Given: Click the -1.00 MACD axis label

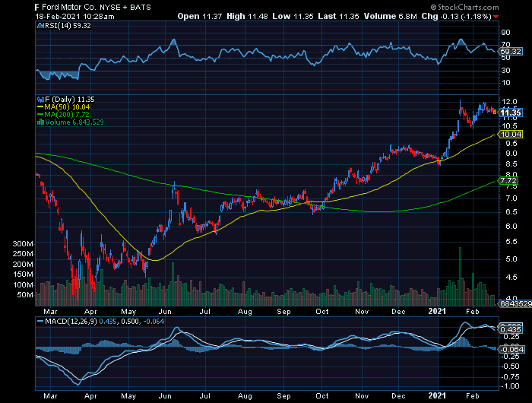Looking at the screenshot, I should point(510,386).
